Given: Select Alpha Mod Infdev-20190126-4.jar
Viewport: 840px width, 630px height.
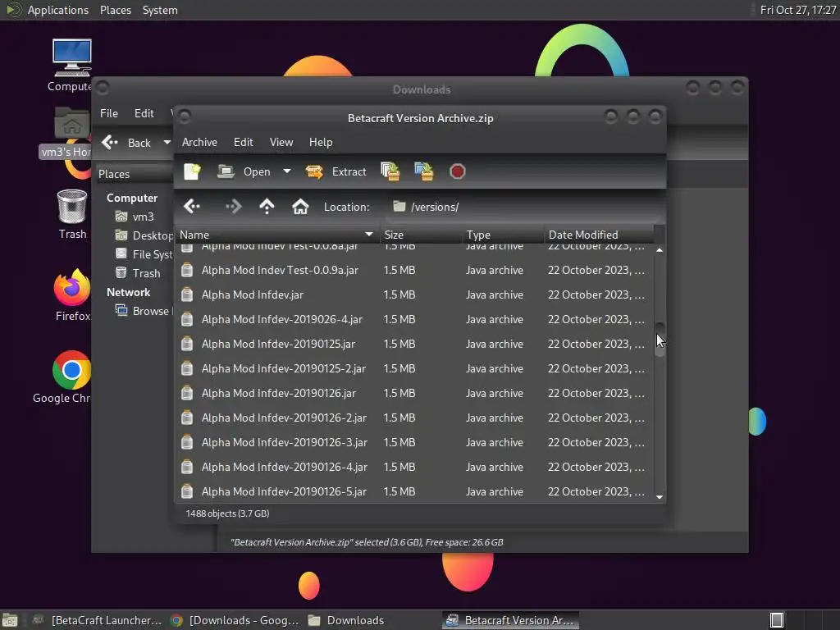Looking at the screenshot, I should pos(413,467).
